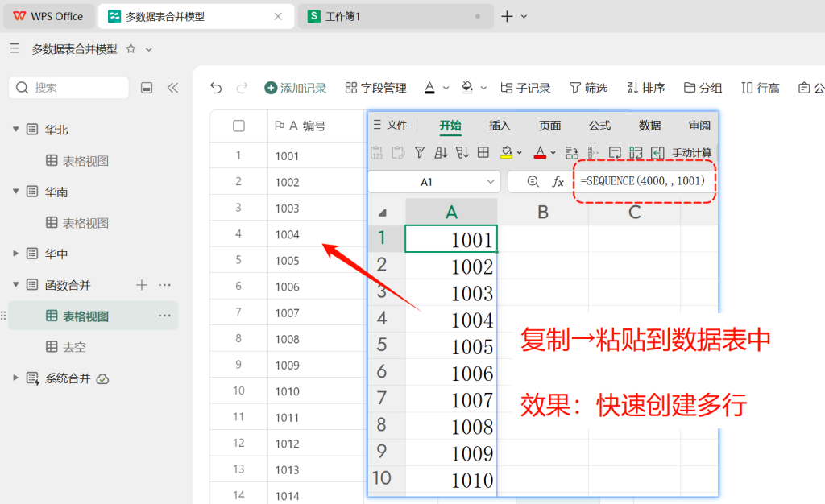Click sync status icon beside 系统合并
825x504 pixels.
click(103, 379)
